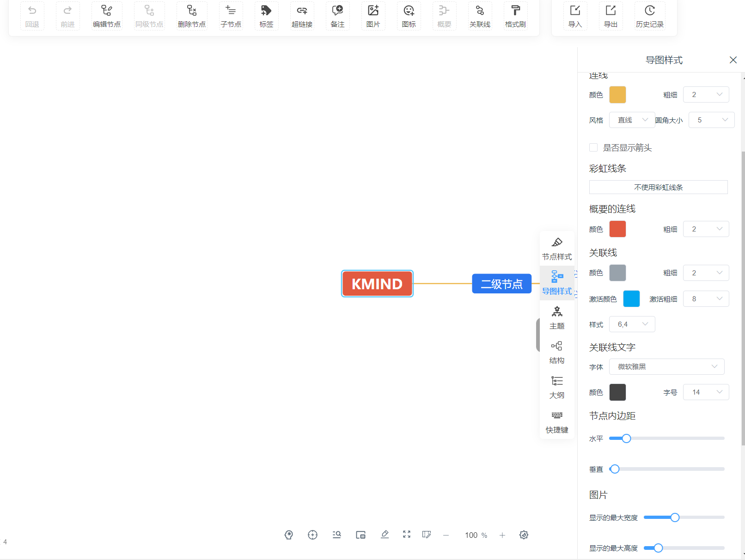Click the four-arrow fullscreen icon
Image resolution: width=745 pixels, height=560 pixels.
click(x=407, y=535)
